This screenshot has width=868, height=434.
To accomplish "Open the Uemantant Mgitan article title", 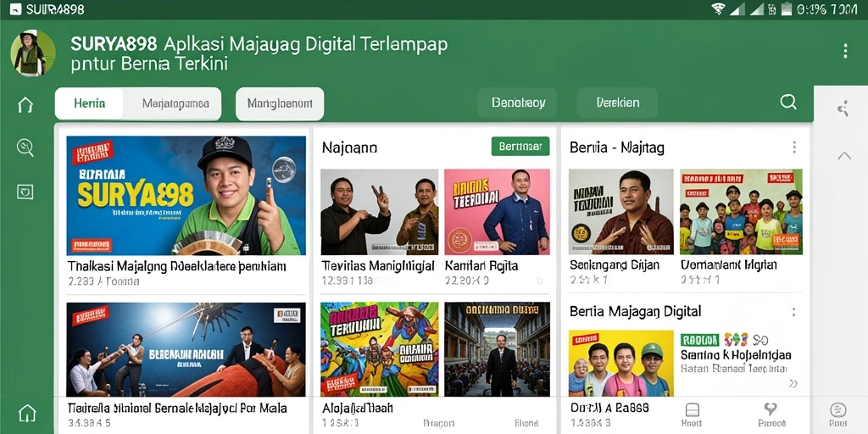I will point(728,265).
